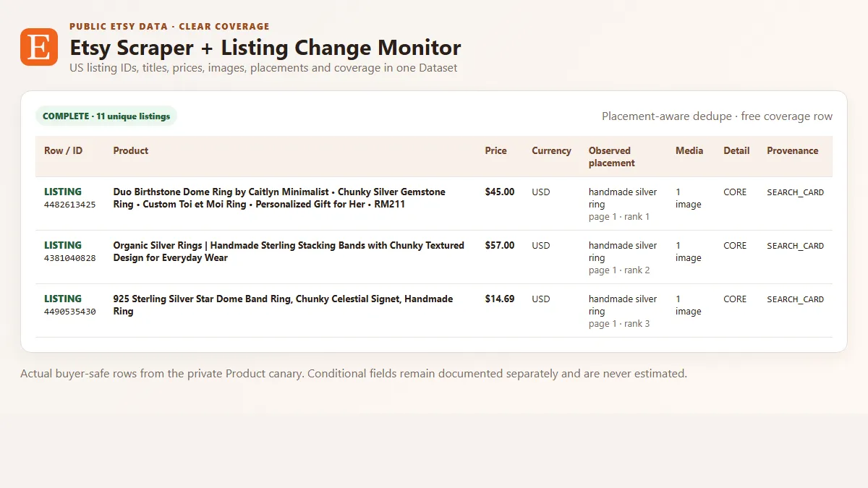The height and width of the screenshot is (488, 868).
Task: Click SEARCH_CARD in the $14.69 row
Action: point(796,299)
